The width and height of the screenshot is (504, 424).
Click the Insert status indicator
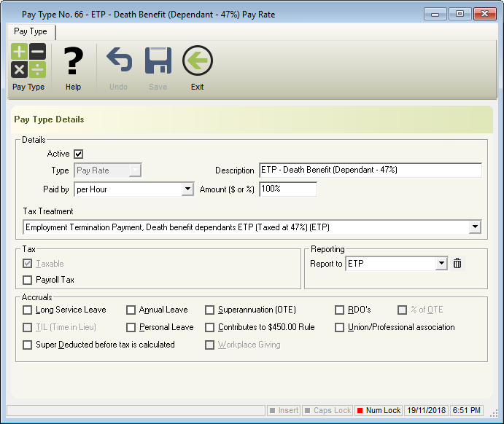click(x=284, y=410)
